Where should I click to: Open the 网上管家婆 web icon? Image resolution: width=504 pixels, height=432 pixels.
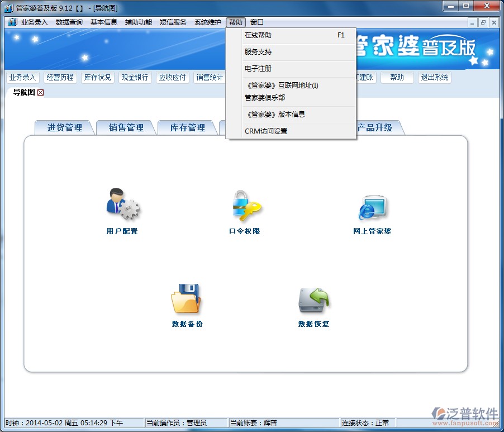tap(372, 207)
